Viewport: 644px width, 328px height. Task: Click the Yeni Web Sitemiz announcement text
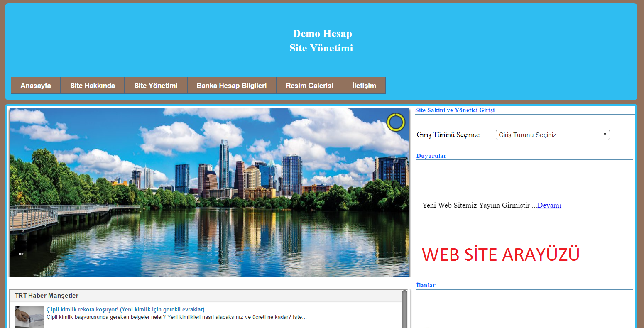pyautogui.click(x=476, y=206)
